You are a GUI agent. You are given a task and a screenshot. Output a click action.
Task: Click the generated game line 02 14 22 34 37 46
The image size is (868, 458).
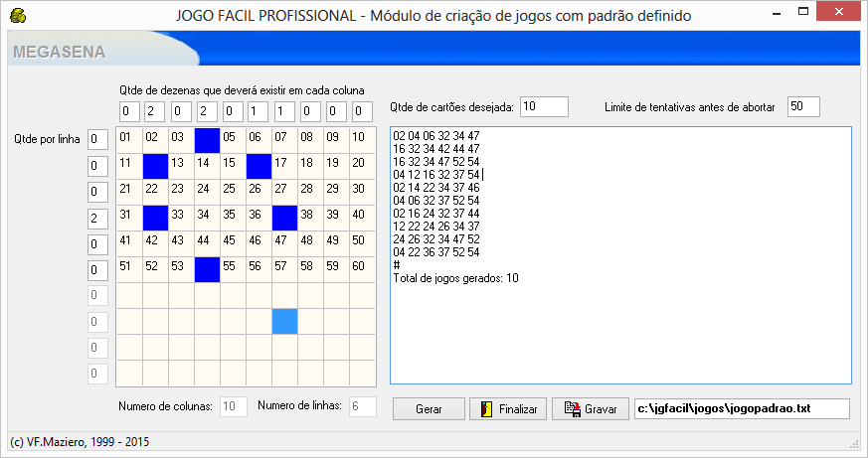(436, 188)
